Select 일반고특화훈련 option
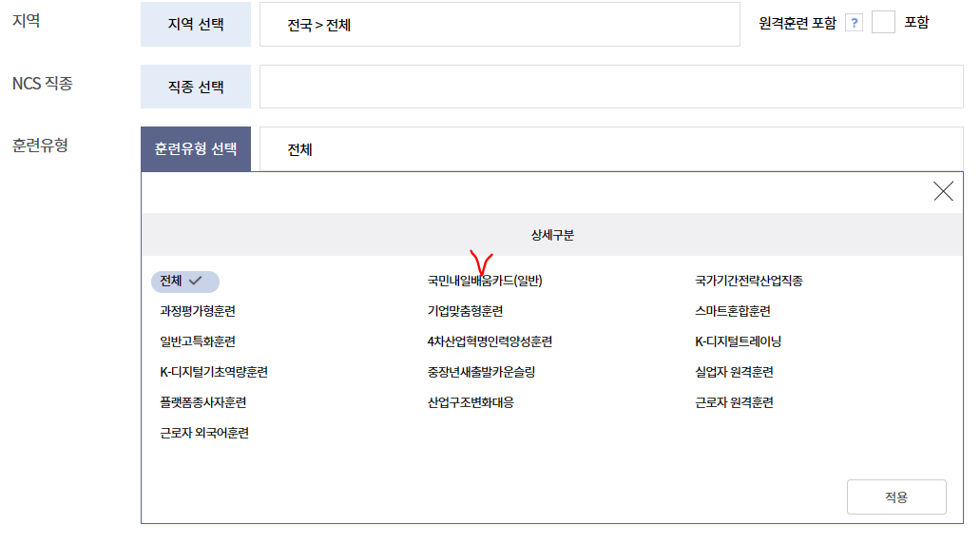The image size is (980, 545). point(198,341)
